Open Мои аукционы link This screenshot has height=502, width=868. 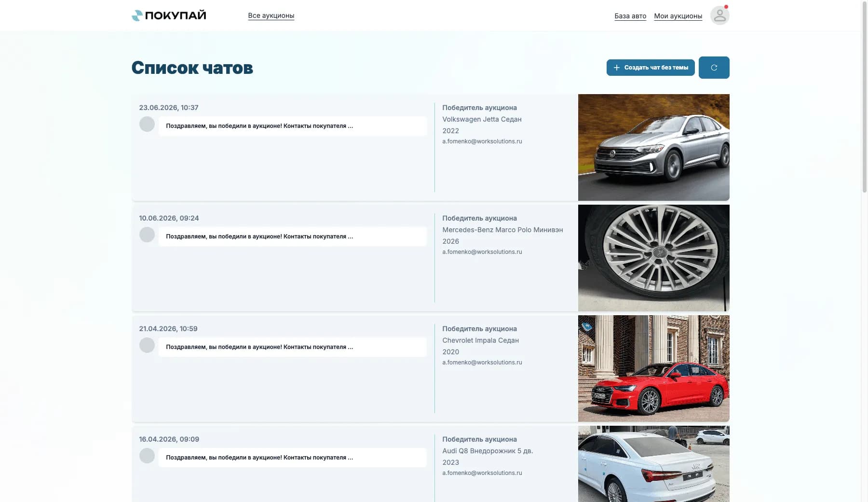click(678, 16)
